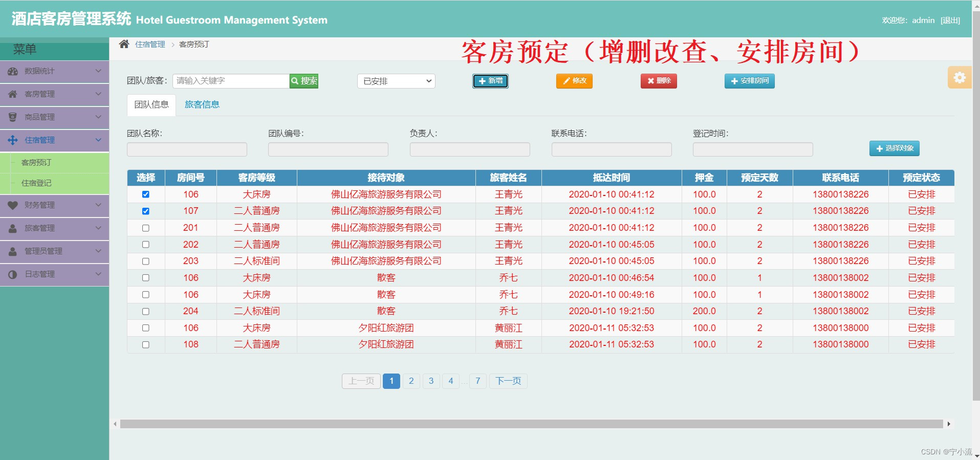Tick checkbox of 乔七 row dated 00:46:54

[146, 278]
